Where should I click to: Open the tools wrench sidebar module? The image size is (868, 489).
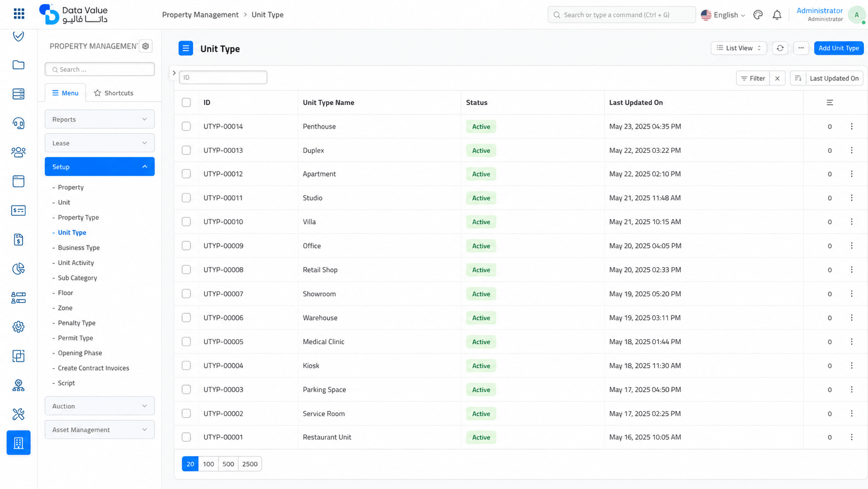[x=19, y=414]
